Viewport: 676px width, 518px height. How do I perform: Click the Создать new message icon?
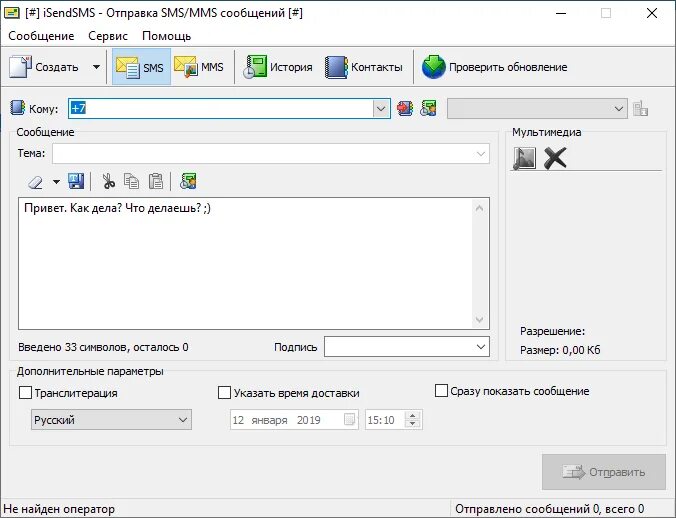point(20,67)
